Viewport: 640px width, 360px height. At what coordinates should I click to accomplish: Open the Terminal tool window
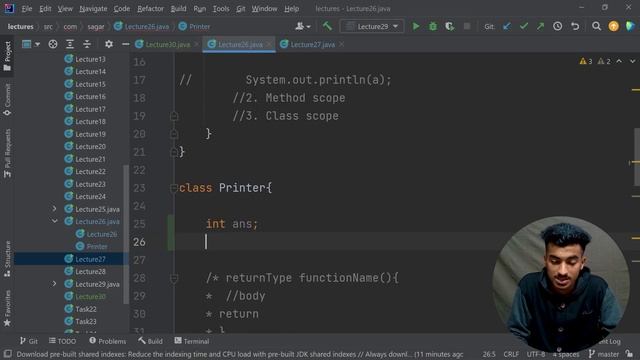pyautogui.click(x=191, y=341)
